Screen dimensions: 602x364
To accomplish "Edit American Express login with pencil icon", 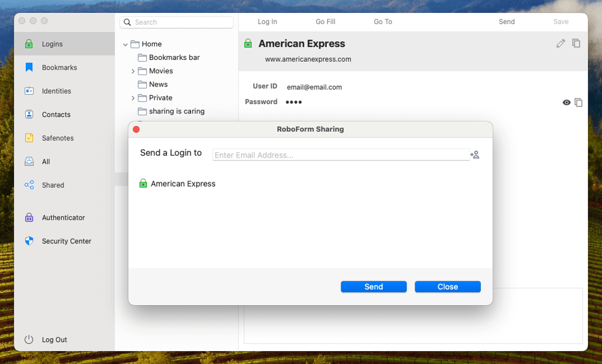I will pyautogui.click(x=560, y=44).
